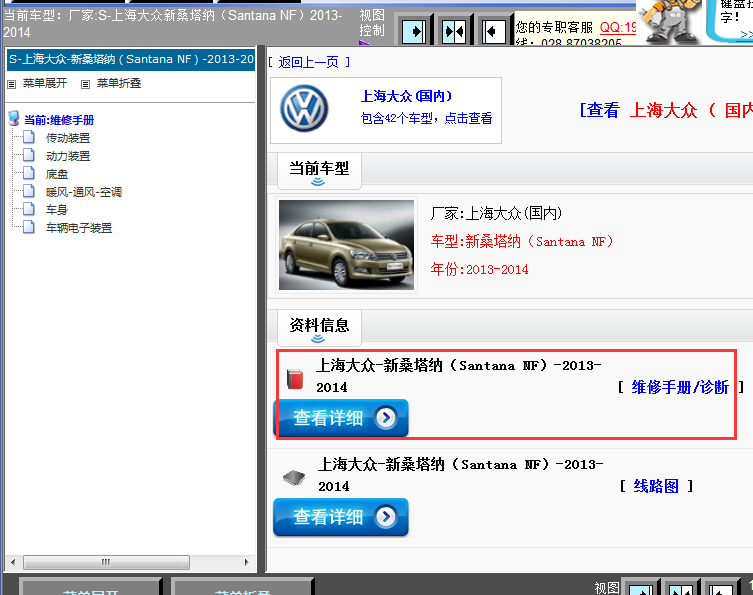Image resolution: width=753 pixels, height=595 pixels.
Task: Click the 厂家:上海大众(国内) text
Action: pyautogui.click(x=496, y=213)
